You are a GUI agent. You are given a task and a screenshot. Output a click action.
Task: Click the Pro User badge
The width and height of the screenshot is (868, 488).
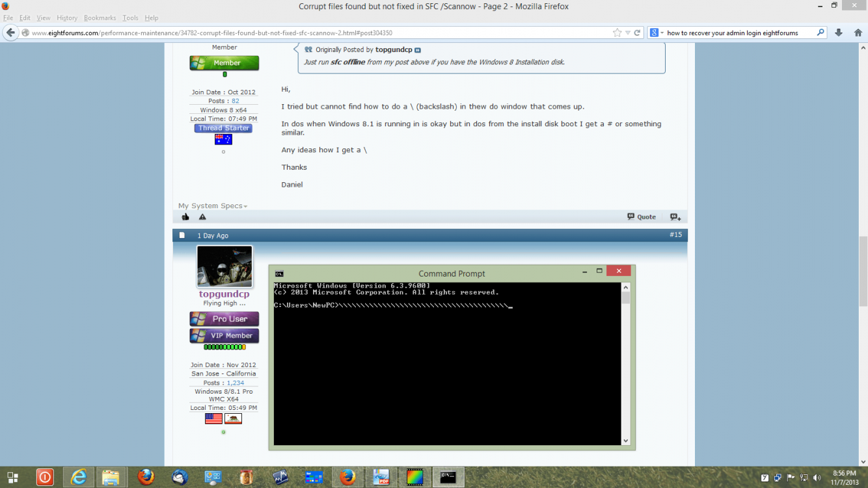224,319
